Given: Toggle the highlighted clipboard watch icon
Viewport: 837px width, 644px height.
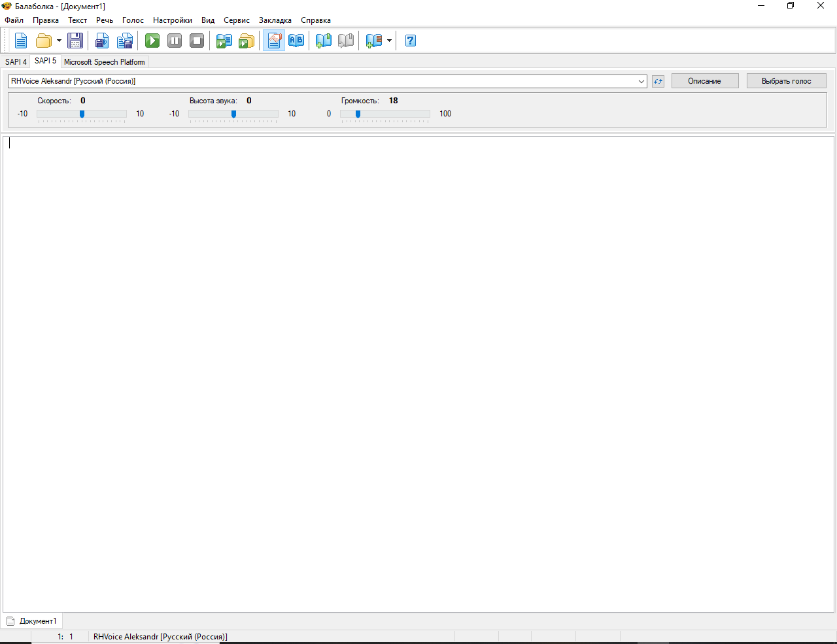Looking at the screenshot, I should coord(275,41).
